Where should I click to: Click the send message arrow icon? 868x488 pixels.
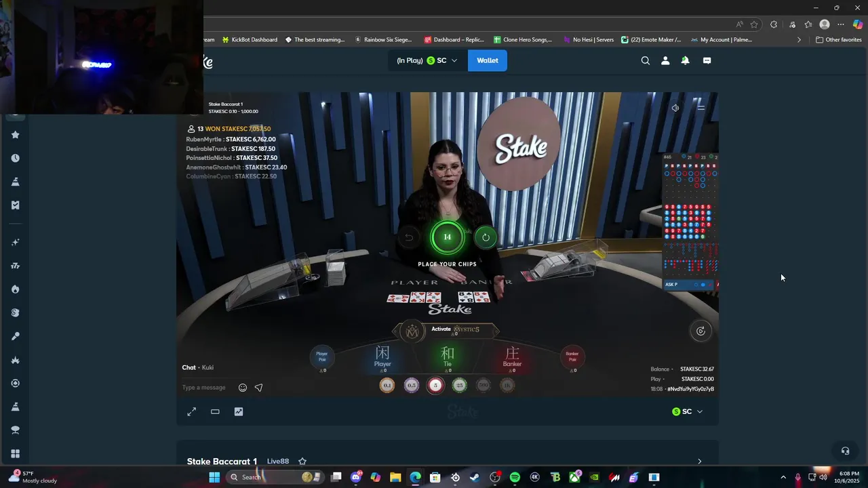[x=258, y=388]
